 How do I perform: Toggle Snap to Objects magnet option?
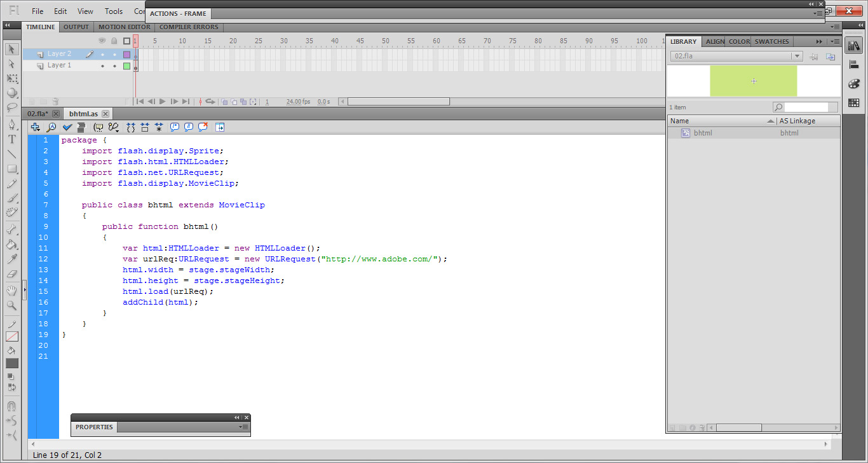(11, 406)
